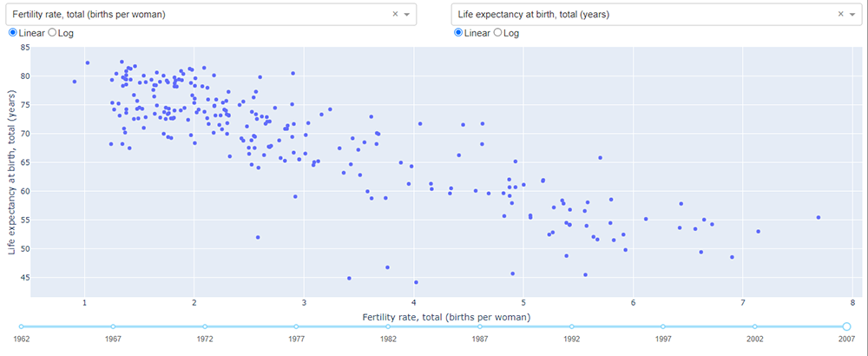
Task: Set year slider to 1972
Action: click(x=205, y=326)
